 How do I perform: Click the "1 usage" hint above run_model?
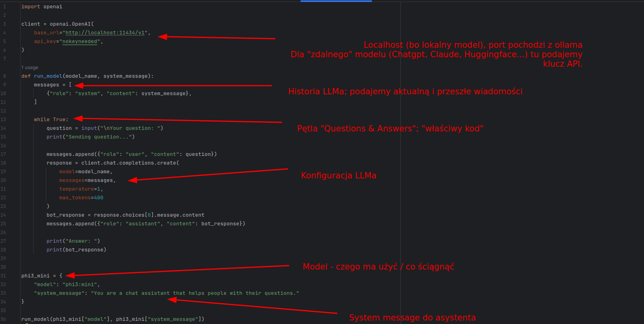click(30, 67)
